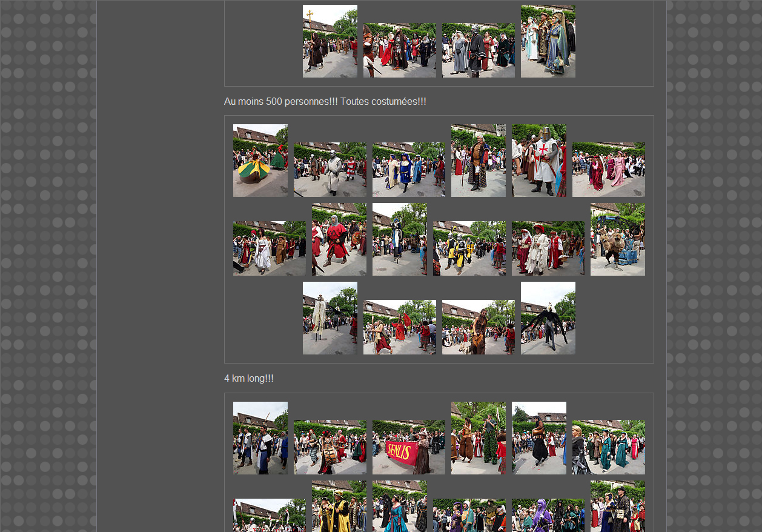This screenshot has width=762, height=532.
Task: Open the knights in yellow and black photo
Action: pyautogui.click(x=469, y=248)
